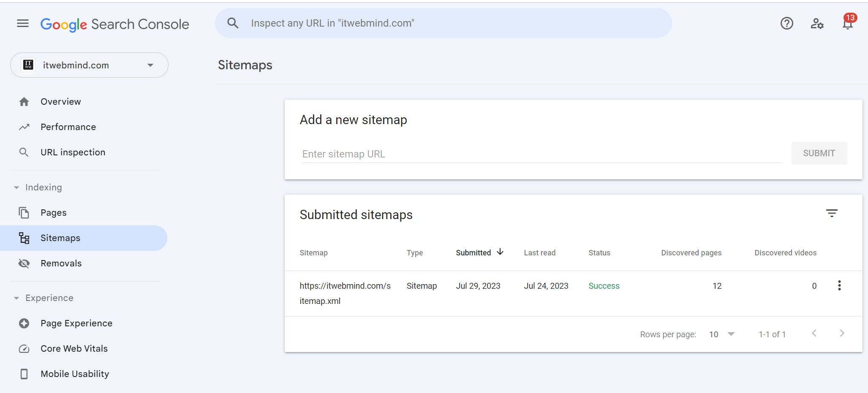This screenshot has height=393, width=868.
Task: Click the Jul 24, 2023 last read date
Action: pyautogui.click(x=546, y=286)
